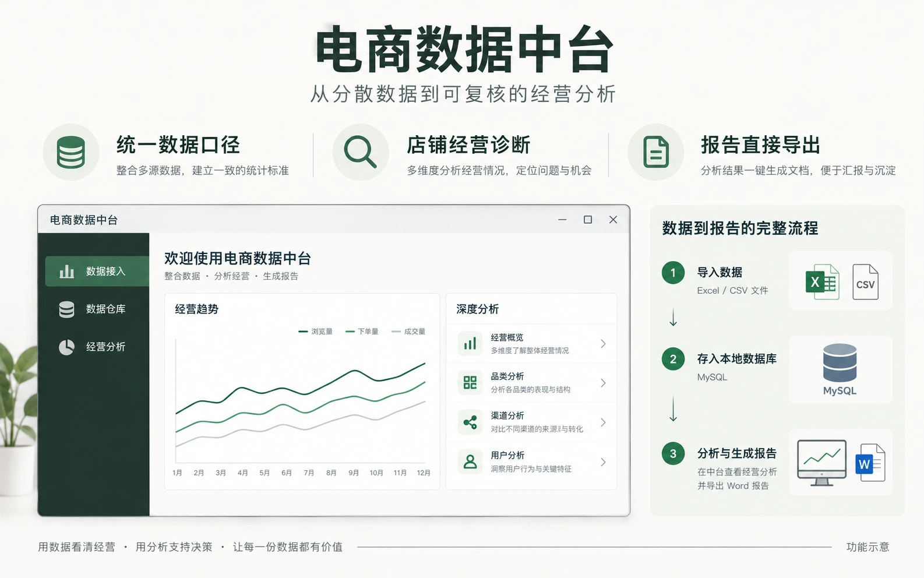924x578 pixels.
Task: Toggle the 浏览量 chart legend
Action: pyautogui.click(x=315, y=332)
